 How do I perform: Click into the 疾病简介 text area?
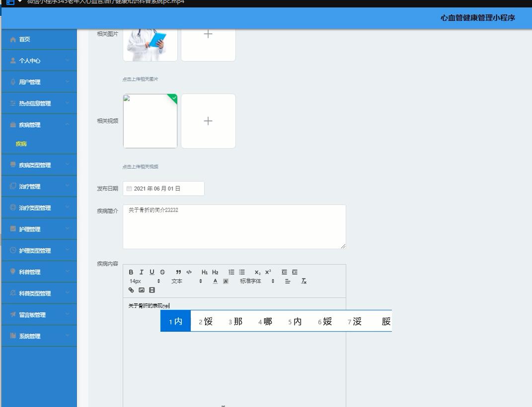tap(234, 227)
